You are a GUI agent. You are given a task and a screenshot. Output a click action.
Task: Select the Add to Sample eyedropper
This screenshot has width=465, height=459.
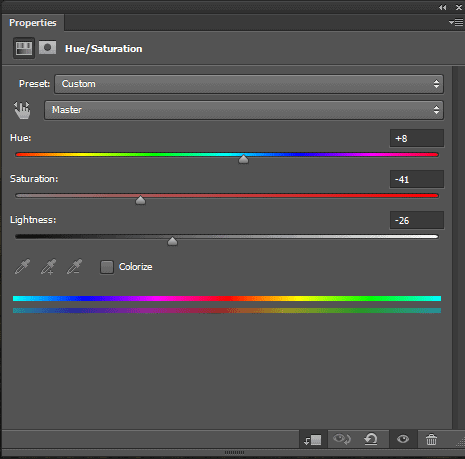point(48,267)
